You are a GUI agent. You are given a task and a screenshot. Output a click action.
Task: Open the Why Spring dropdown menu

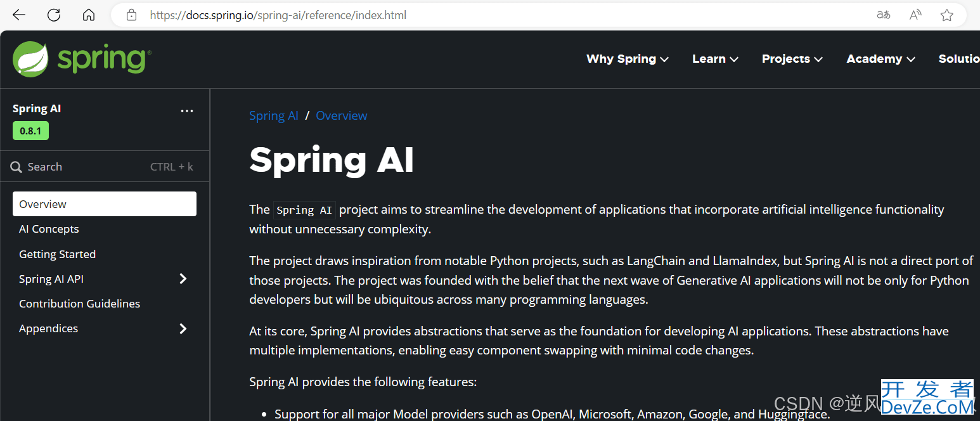628,59
